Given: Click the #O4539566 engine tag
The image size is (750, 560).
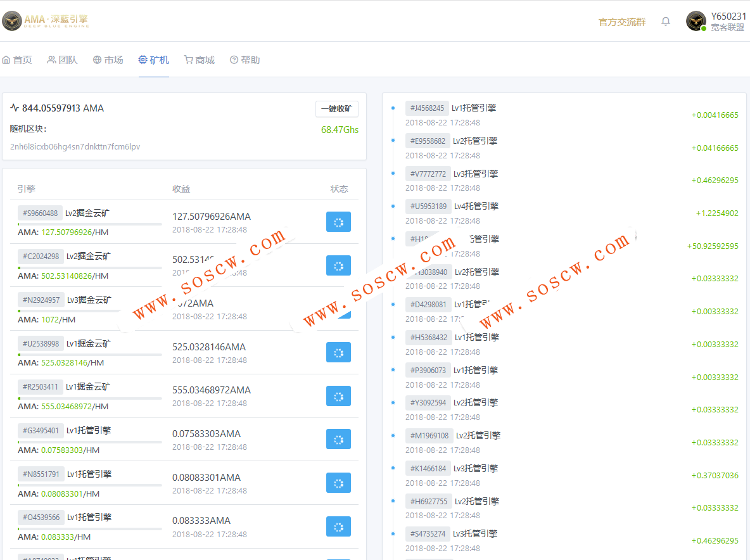Looking at the screenshot, I should (x=41, y=518).
